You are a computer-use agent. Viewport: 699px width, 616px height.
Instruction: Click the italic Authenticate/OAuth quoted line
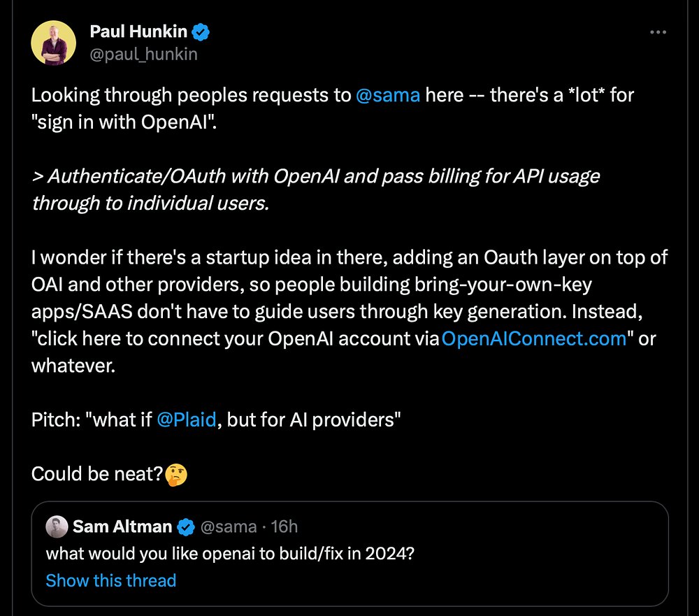pos(315,176)
